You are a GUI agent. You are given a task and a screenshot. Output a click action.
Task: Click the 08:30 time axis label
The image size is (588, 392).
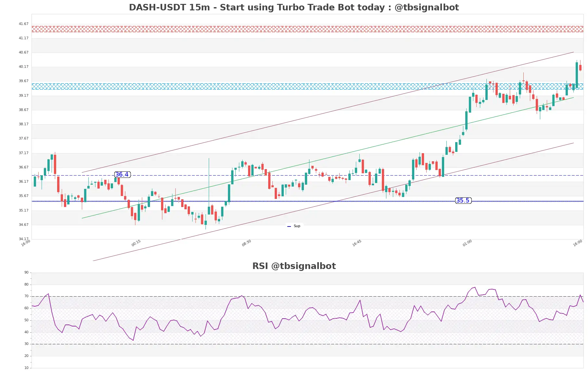tap(246, 243)
